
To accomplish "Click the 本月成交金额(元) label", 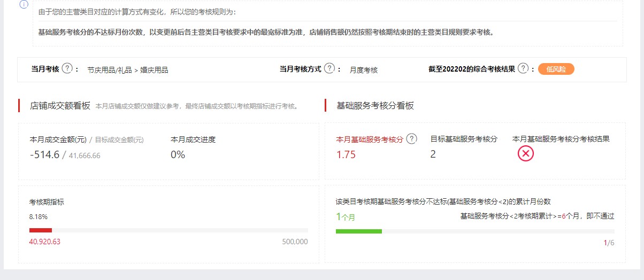I will pos(58,139).
